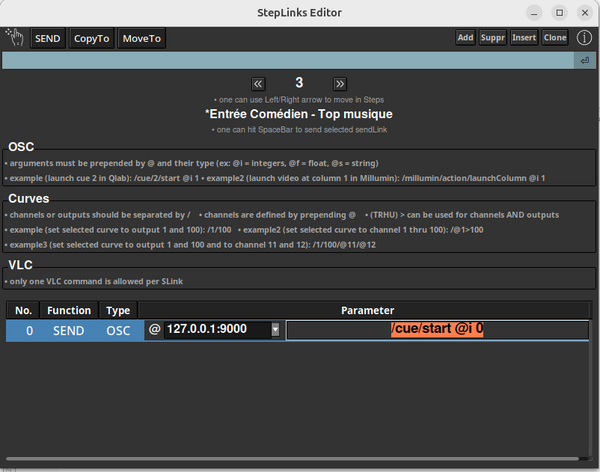This screenshot has width=600, height=472.
Task: Open the 127.0.0.1:9000 address dropdown
Action: [x=275, y=330]
